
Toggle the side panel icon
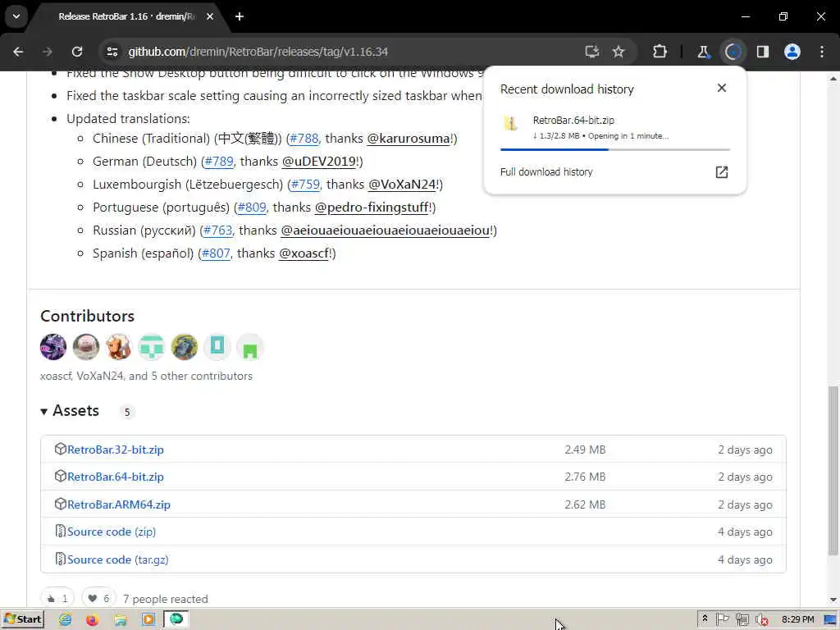click(763, 52)
